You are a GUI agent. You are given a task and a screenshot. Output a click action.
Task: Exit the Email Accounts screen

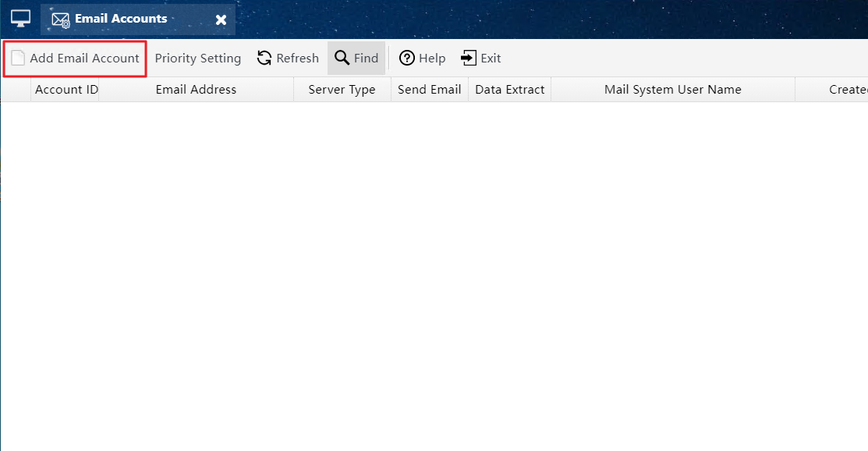(480, 59)
